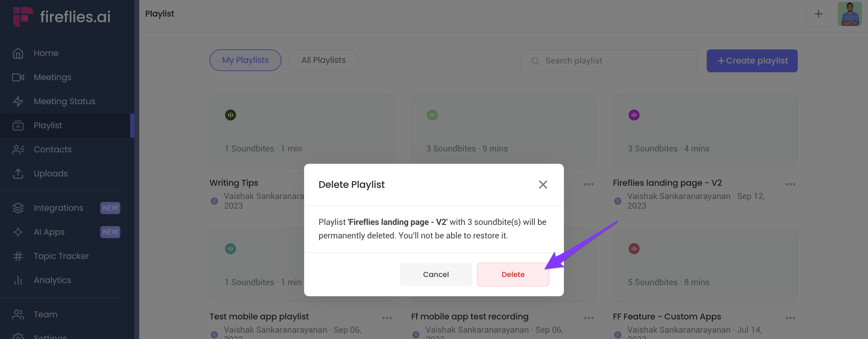The height and width of the screenshot is (339, 868).
Task: Open options menu for FF Feature - Custom Apps
Action: point(790,318)
